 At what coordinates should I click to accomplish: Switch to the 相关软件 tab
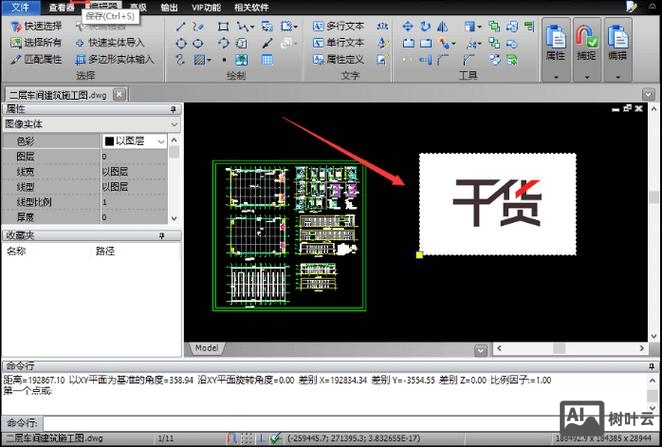251,7
